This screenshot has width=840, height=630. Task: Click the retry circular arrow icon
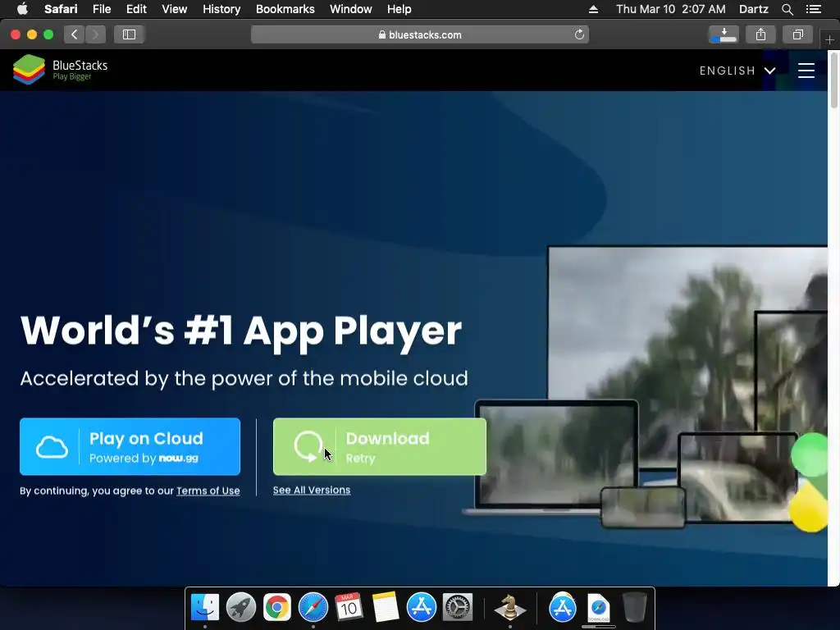[x=308, y=445]
